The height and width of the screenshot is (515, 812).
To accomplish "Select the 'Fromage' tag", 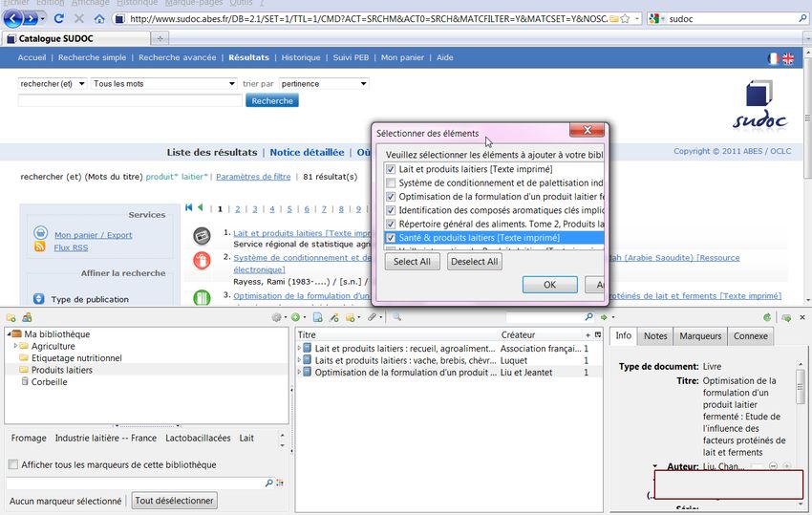I will click(29, 438).
